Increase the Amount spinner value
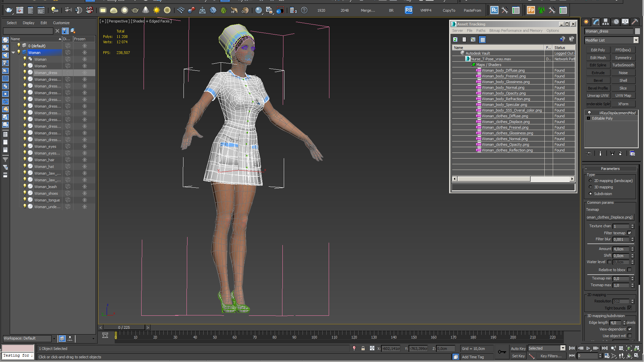The width and height of the screenshot is (644, 362). click(x=632, y=248)
